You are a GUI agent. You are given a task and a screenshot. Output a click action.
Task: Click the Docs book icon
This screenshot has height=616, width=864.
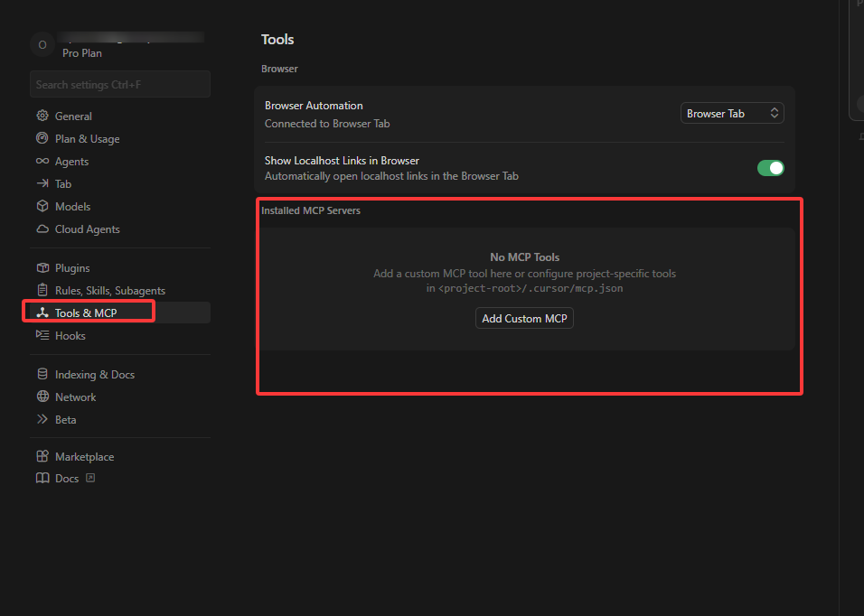[x=42, y=478]
